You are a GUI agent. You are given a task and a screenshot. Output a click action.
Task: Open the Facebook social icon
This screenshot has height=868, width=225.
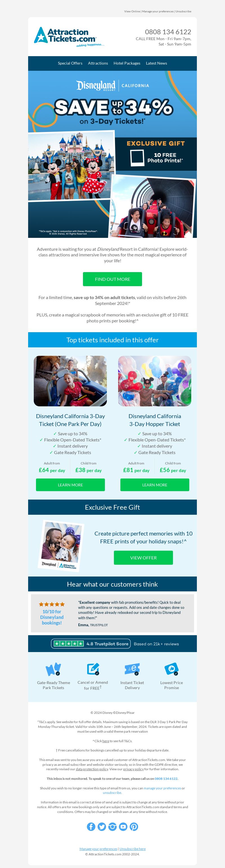(91, 826)
